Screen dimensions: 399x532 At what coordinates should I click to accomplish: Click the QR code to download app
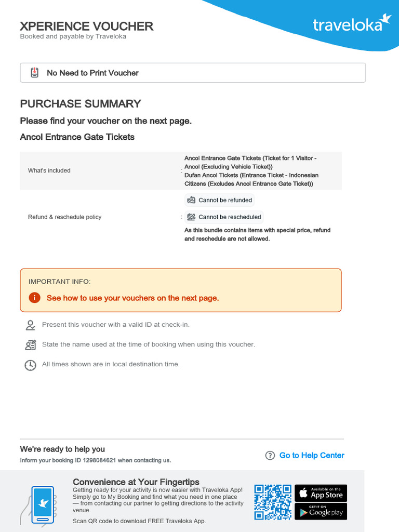[273, 502]
